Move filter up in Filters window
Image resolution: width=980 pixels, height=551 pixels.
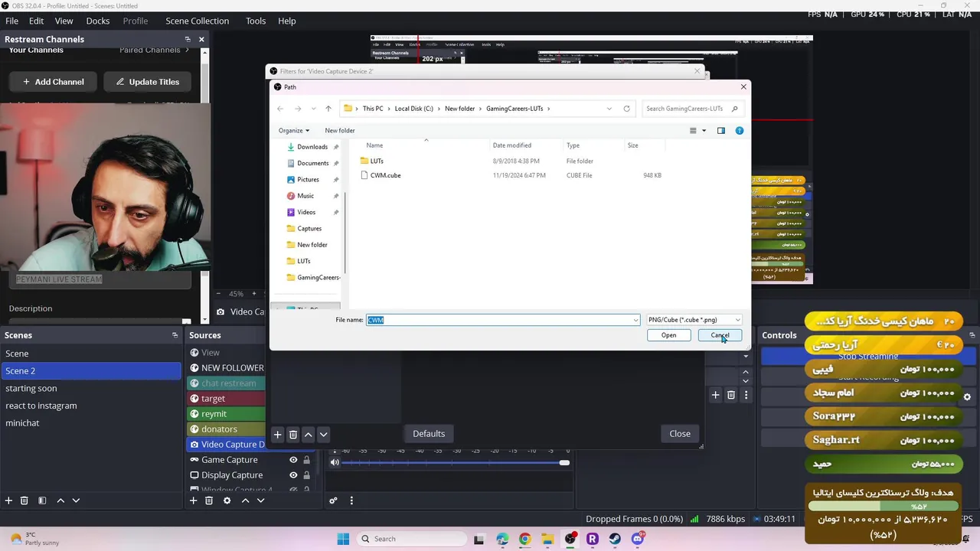coord(309,434)
